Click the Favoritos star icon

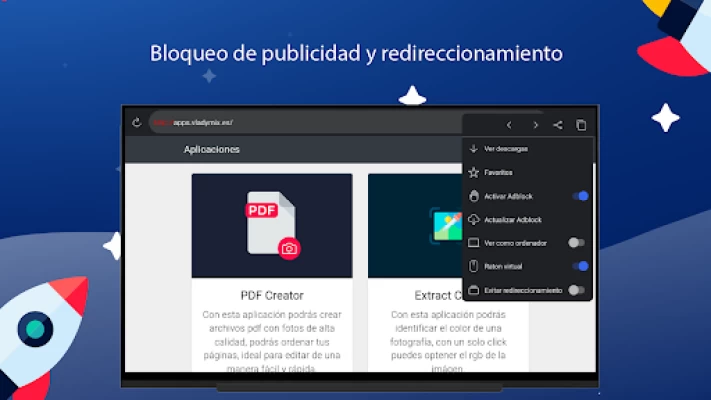[474, 172]
